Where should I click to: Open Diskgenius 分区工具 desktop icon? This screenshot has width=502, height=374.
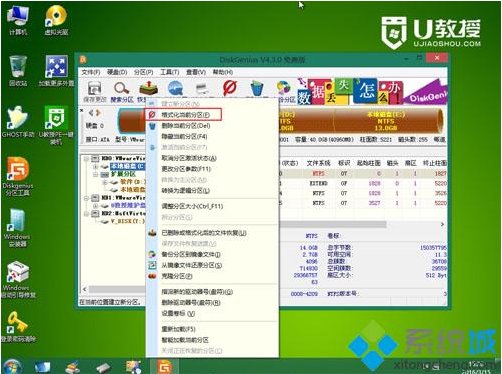pos(18,177)
